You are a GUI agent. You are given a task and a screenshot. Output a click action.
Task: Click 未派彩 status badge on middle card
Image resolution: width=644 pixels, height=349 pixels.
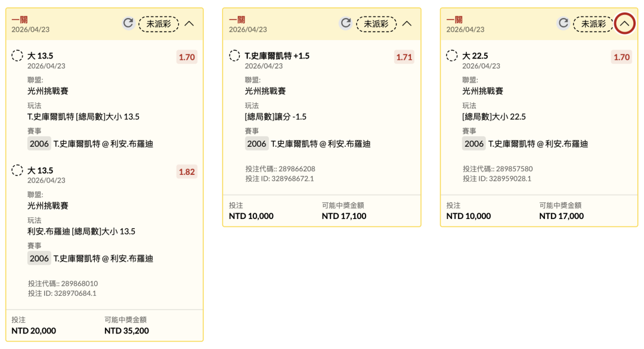376,24
